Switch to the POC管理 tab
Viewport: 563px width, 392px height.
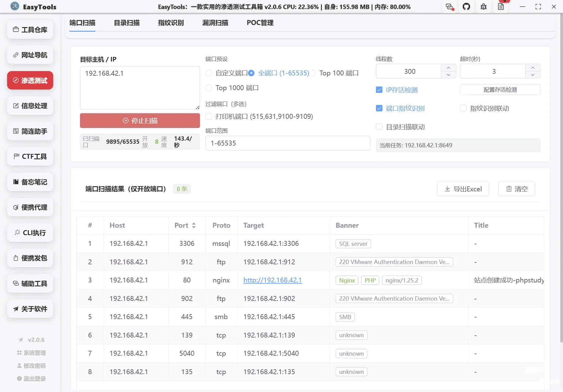[260, 22]
